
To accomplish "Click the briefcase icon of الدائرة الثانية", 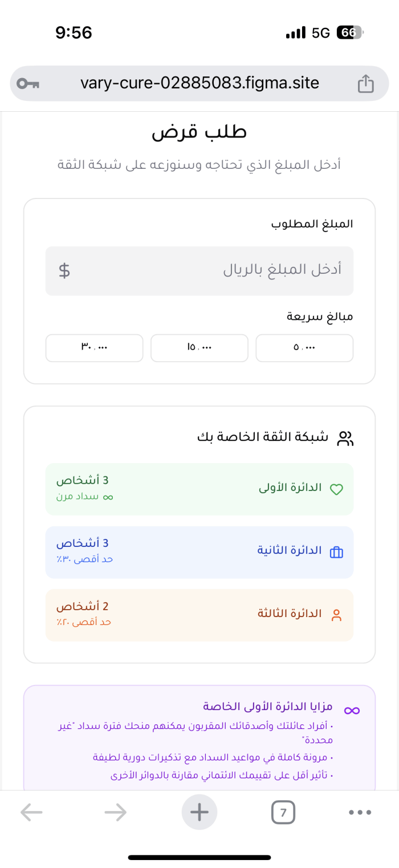I will tap(337, 552).
